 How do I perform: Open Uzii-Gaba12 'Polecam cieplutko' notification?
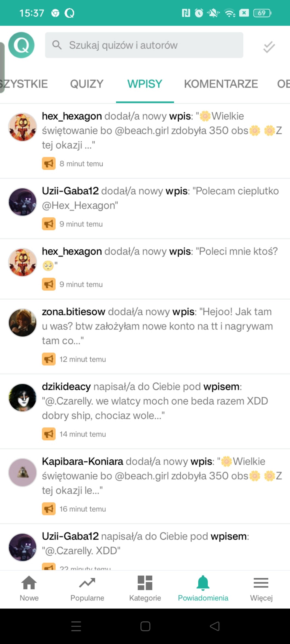click(x=145, y=209)
